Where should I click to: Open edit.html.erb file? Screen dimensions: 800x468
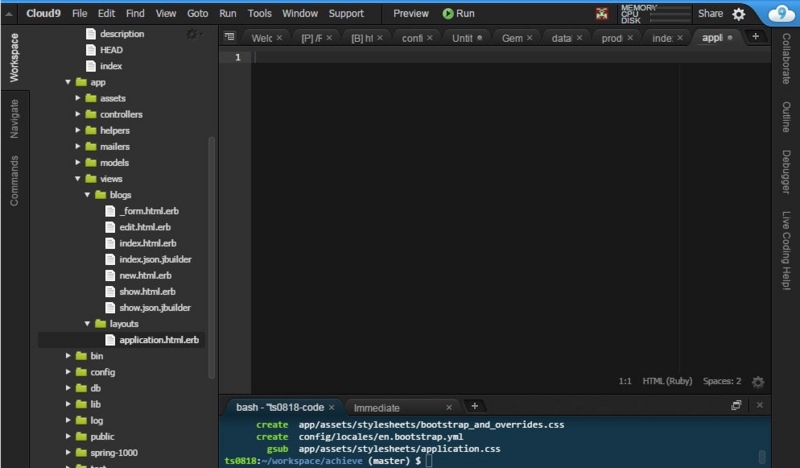pyautogui.click(x=145, y=227)
